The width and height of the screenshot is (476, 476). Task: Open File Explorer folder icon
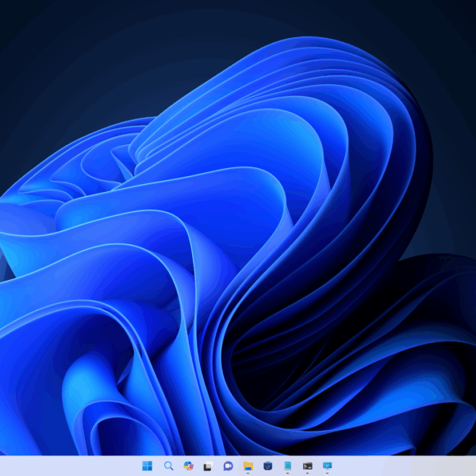[248, 466]
